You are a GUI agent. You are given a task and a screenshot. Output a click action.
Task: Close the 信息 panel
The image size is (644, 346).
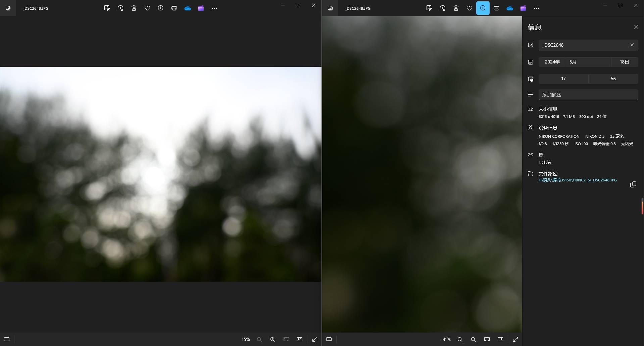point(636,27)
